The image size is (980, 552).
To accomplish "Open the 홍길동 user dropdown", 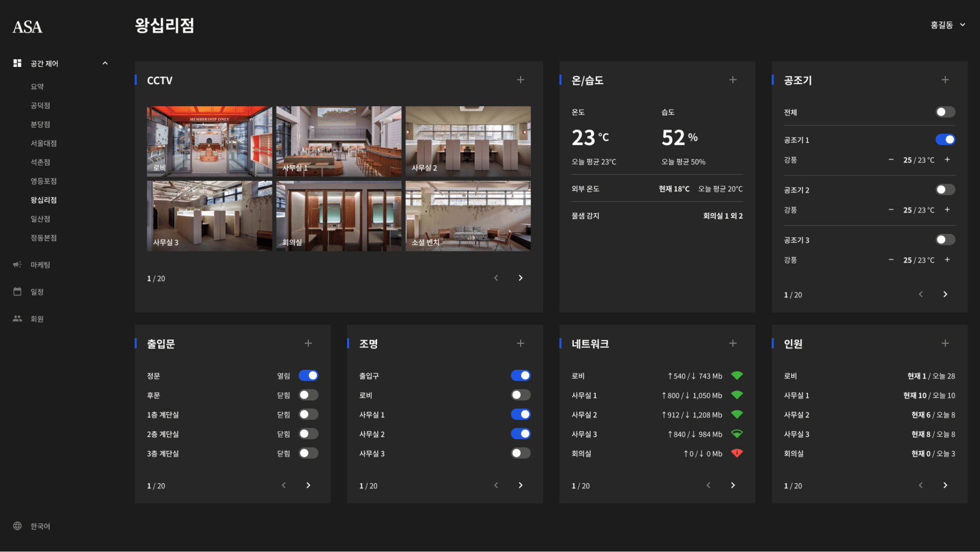I will [948, 25].
